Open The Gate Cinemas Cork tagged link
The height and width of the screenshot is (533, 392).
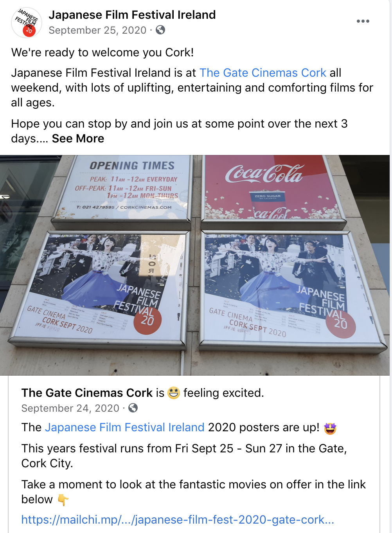pyautogui.click(x=263, y=73)
